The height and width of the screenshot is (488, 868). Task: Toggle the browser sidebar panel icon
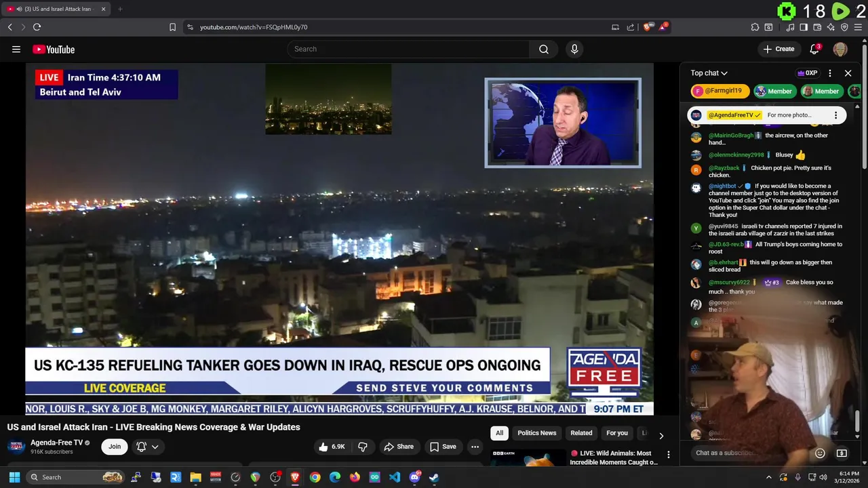click(x=804, y=27)
